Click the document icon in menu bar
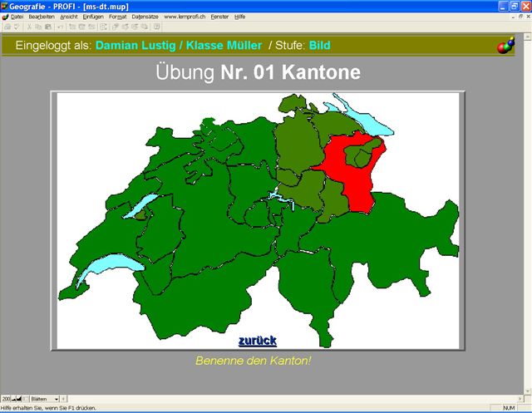Screen dimensions: 532x413 click(5, 17)
